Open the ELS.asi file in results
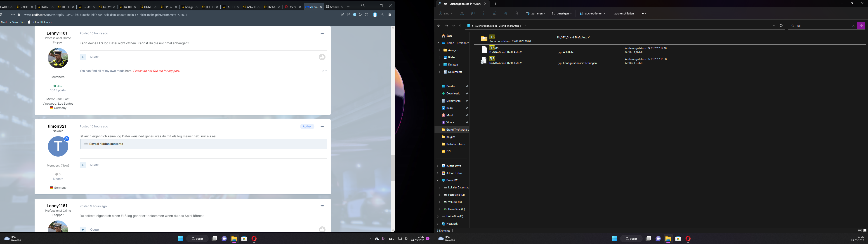868x244 pixels. (494, 48)
